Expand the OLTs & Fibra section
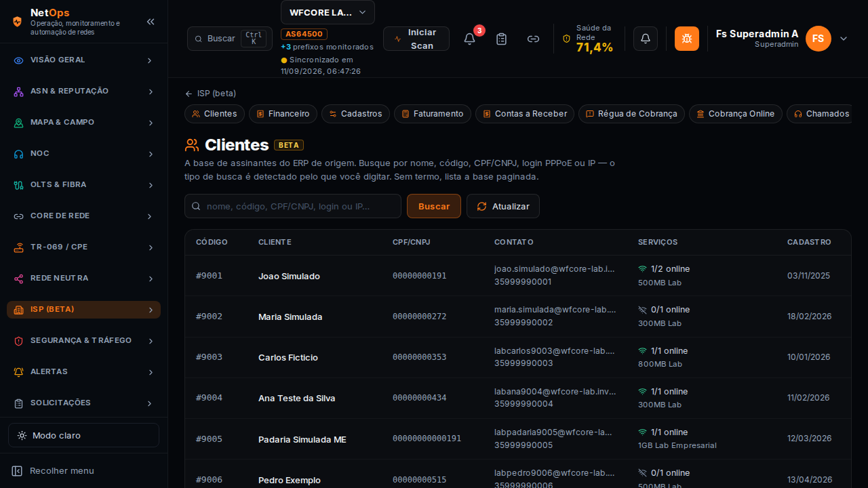Image resolution: width=868 pixels, height=488 pixels. (150, 185)
